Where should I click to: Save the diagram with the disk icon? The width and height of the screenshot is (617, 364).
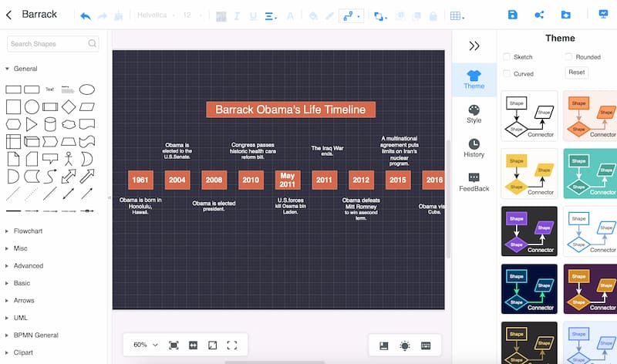[x=512, y=15]
